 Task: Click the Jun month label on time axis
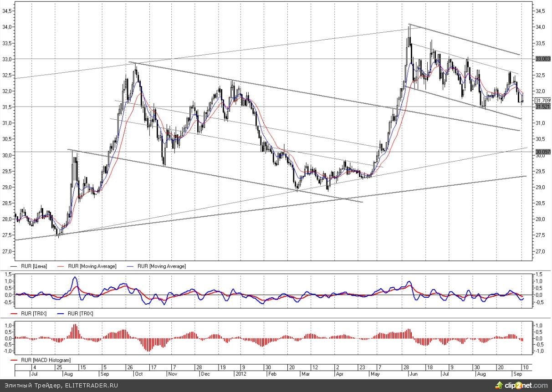(x=413, y=373)
